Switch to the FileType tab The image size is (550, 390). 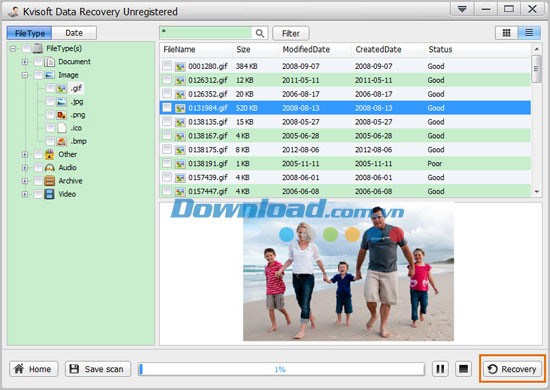click(x=29, y=33)
